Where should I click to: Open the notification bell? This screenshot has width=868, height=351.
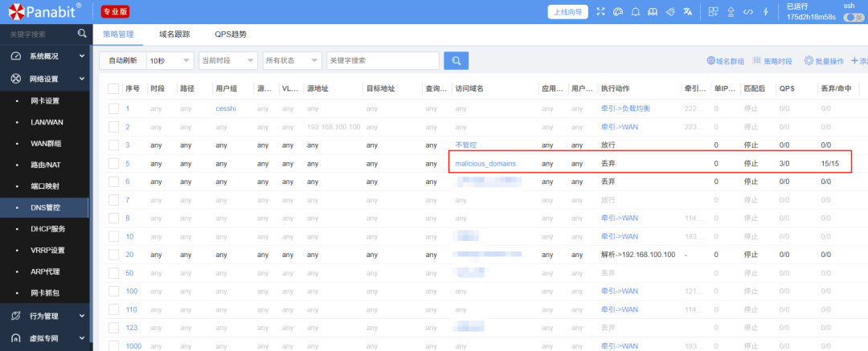pyautogui.click(x=636, y=11)
